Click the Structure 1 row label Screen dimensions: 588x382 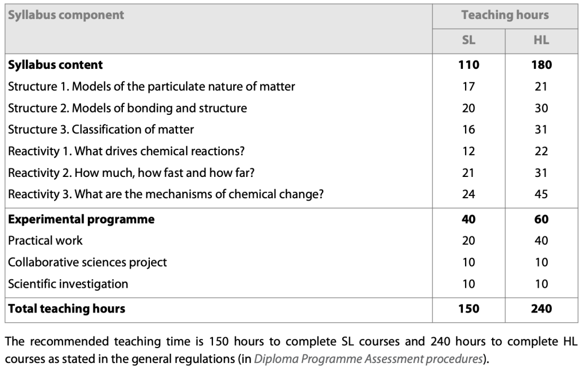[x=152, y=87]
